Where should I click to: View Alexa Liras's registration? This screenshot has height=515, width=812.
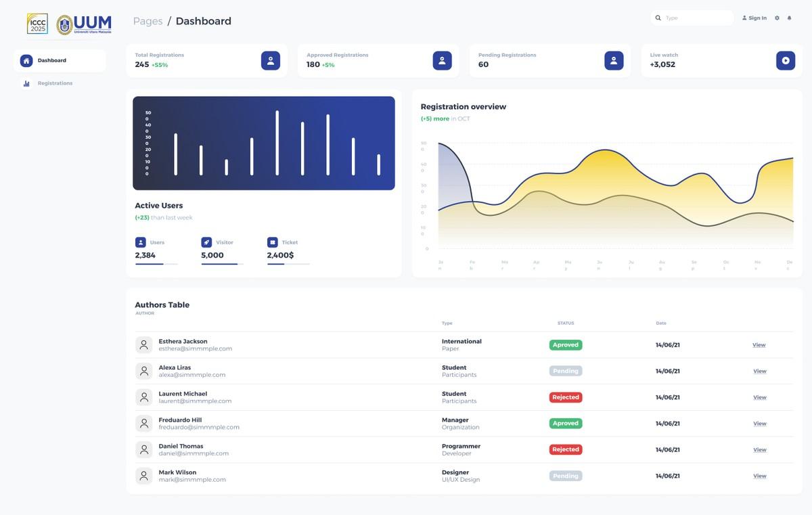[759, 371]
